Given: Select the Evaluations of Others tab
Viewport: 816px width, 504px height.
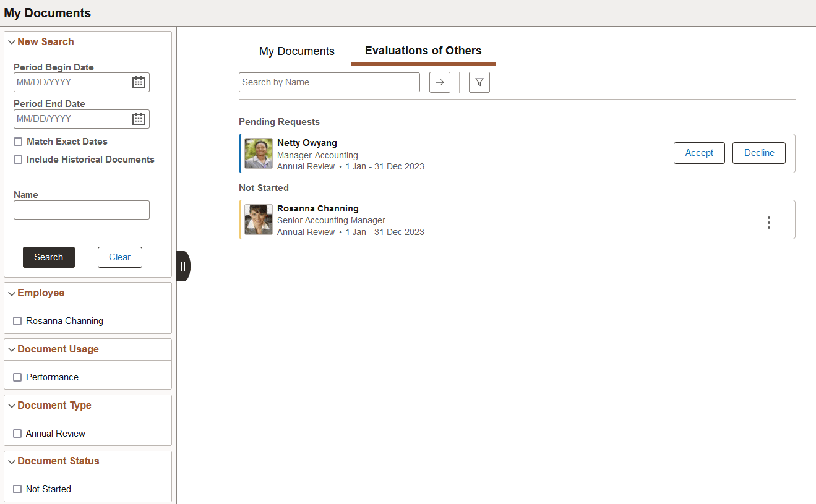Looking at the screenshot, I should pyautogui.click(x=423, y=51).
